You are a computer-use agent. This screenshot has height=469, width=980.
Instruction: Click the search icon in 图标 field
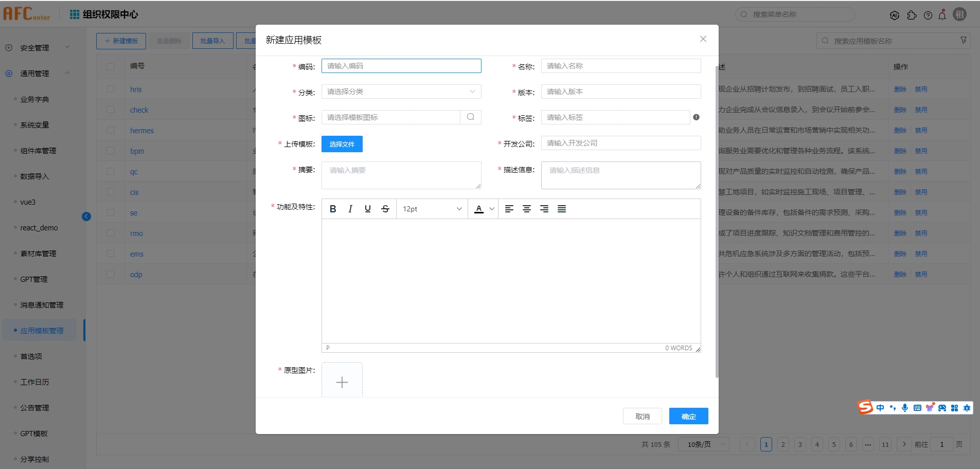click(471, 117)
